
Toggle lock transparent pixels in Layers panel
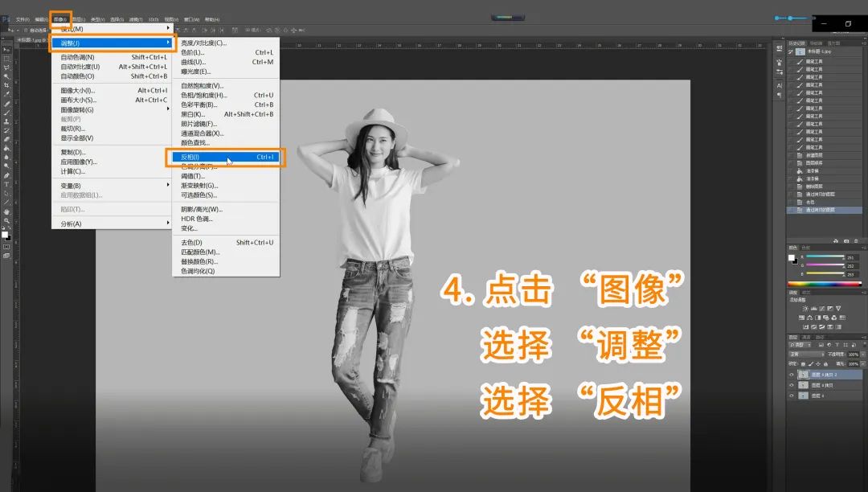pyautogui.click(x=803, y=364)
